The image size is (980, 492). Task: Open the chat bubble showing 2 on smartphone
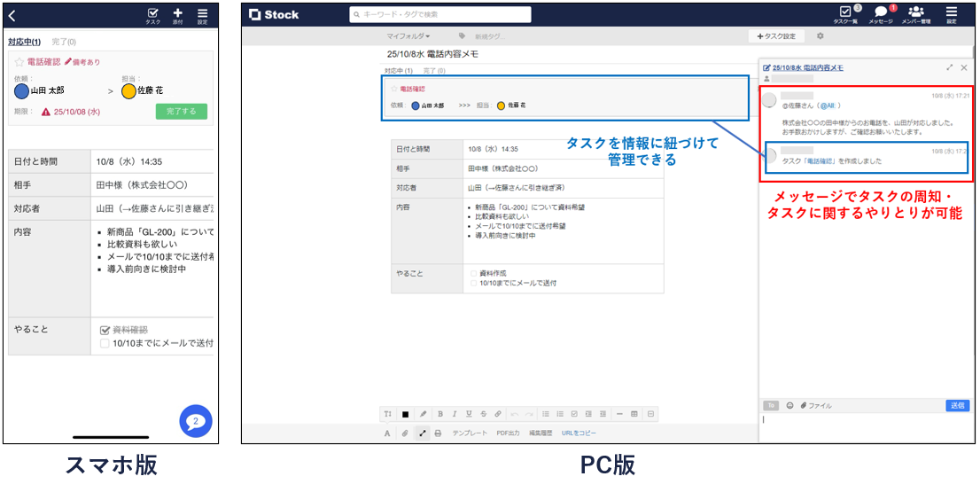[196, 421]
